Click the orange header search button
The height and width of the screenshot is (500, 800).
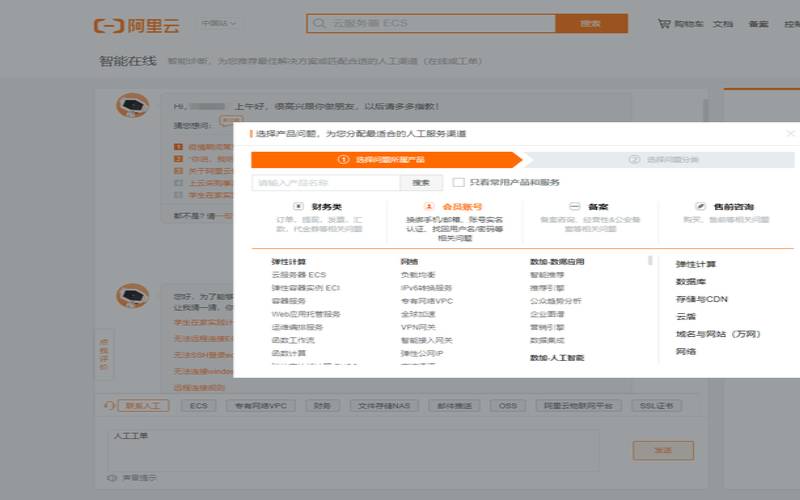click(x=591, y=23)
